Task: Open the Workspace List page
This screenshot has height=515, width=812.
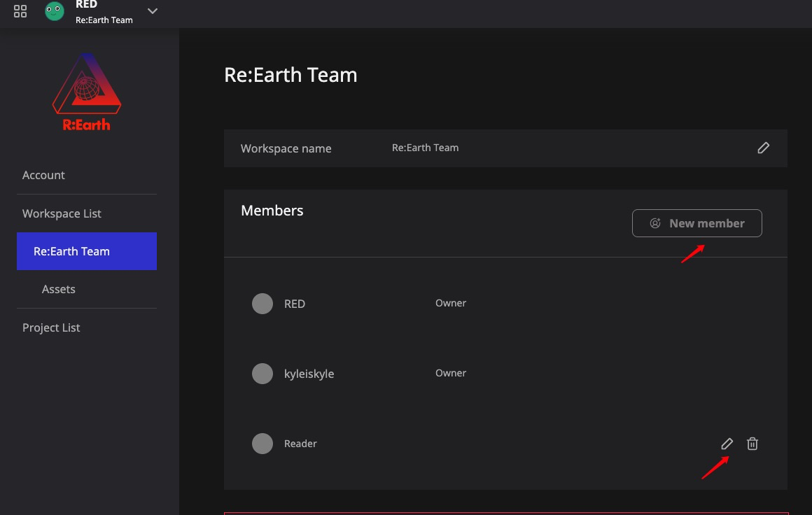Action: (x=62, y=213)
